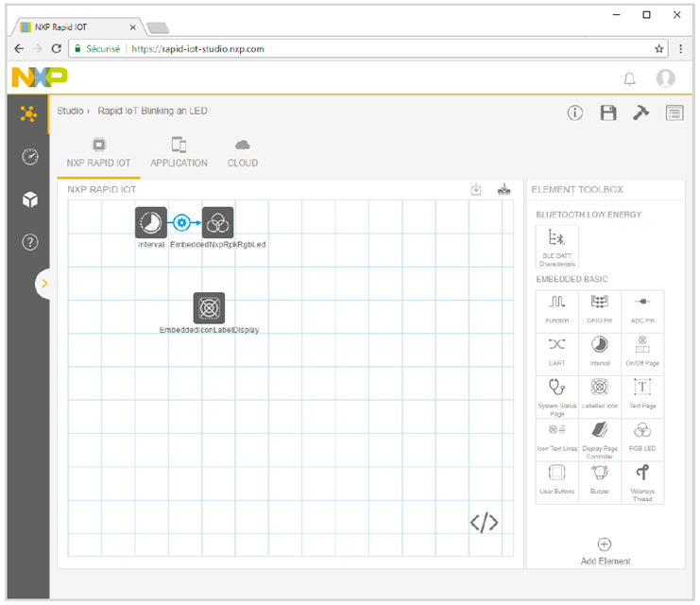Click the save project icon

coord(608,112)
